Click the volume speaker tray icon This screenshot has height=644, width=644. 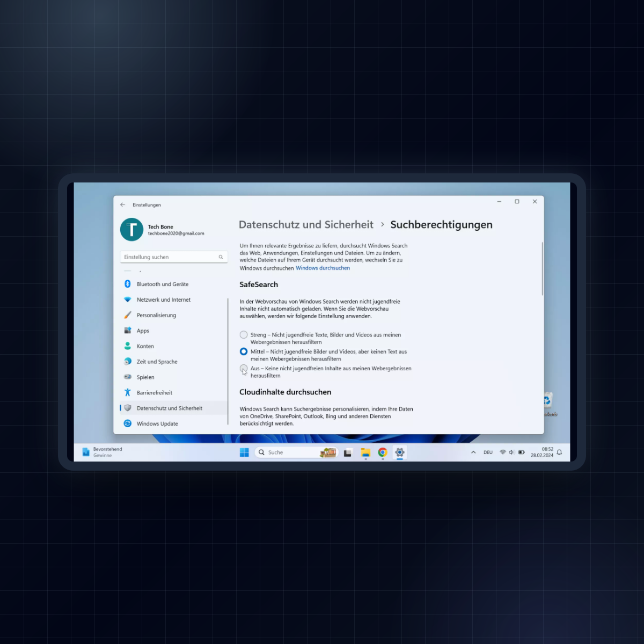tap(512, 452)
